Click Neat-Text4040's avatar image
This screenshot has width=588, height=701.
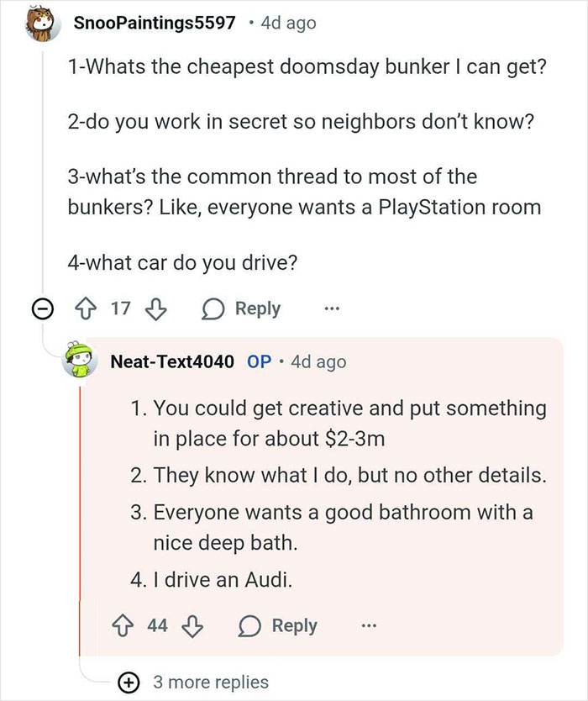click(x=81, y=362)
